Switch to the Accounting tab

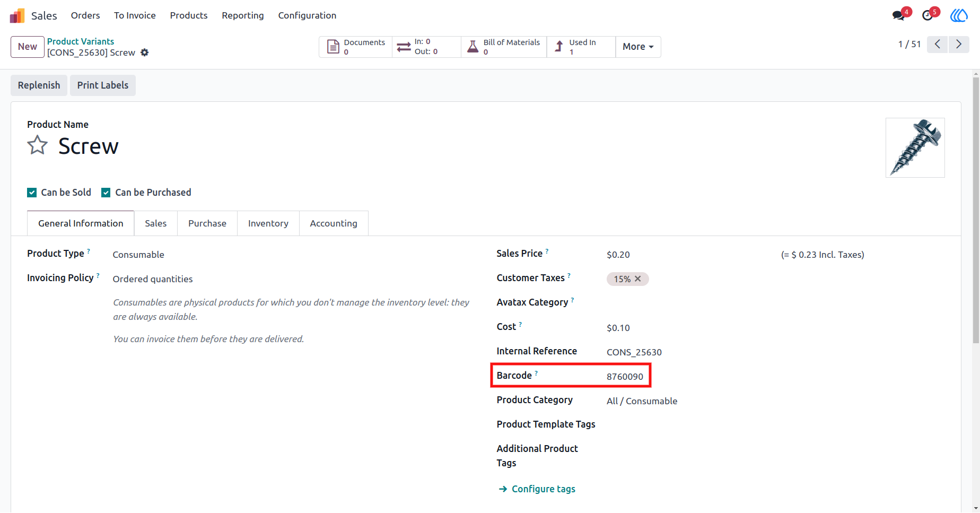coord(334,223)
